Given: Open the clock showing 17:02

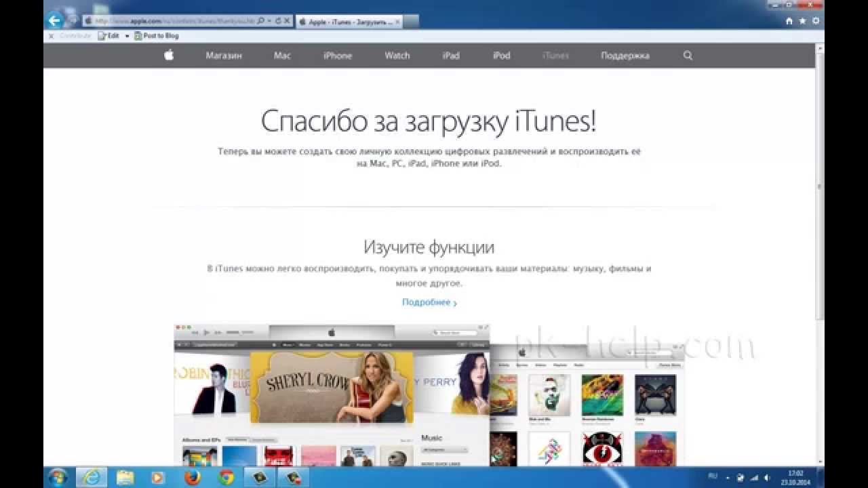Looking at the screenshot, I should 794,477.
